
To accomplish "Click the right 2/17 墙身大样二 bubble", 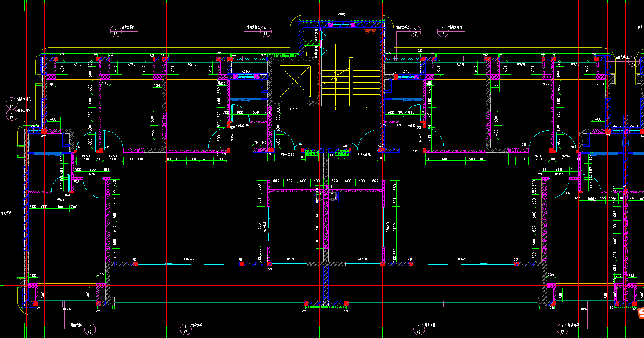I will click(562, 329).
